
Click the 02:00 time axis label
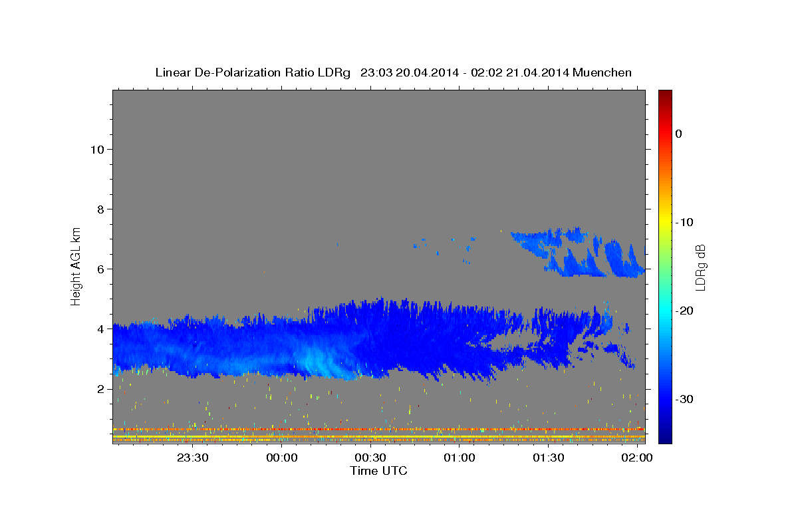point(637,458)
